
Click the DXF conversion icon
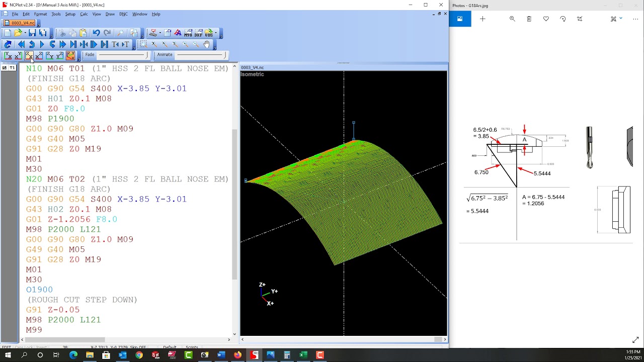198,33
